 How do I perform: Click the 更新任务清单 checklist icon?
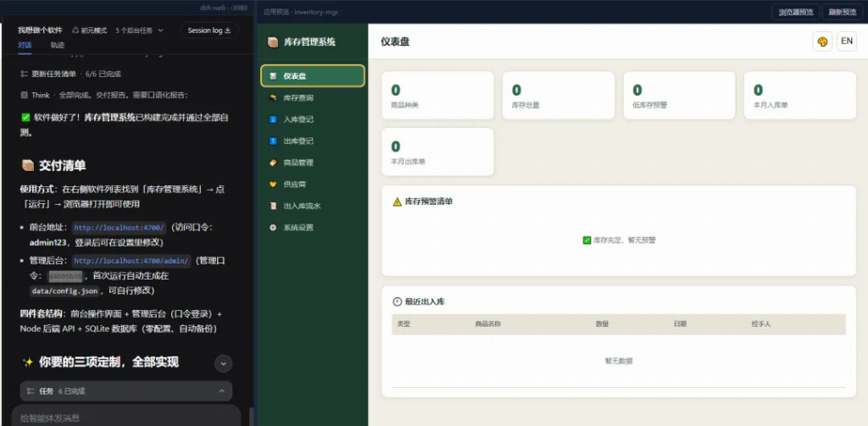click(24, 74)
